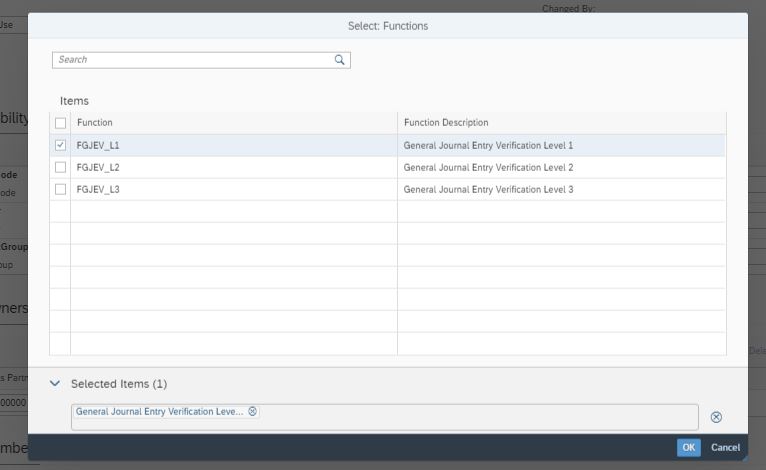Click the Selected Items (1) label
Viewport: 766px width, 470px height.
[x=119, y=384]
